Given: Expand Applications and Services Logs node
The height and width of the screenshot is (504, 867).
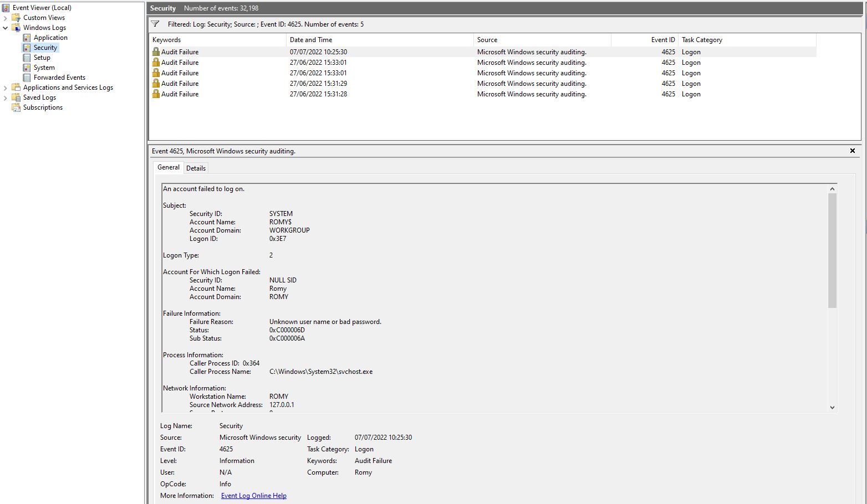Looking at the screenshot, I should (x=6, y=88).
